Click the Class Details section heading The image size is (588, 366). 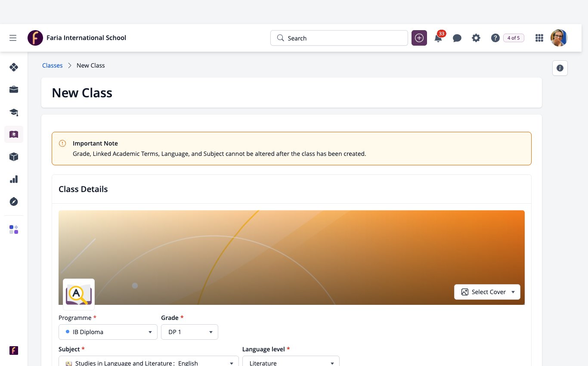point(83,189)
